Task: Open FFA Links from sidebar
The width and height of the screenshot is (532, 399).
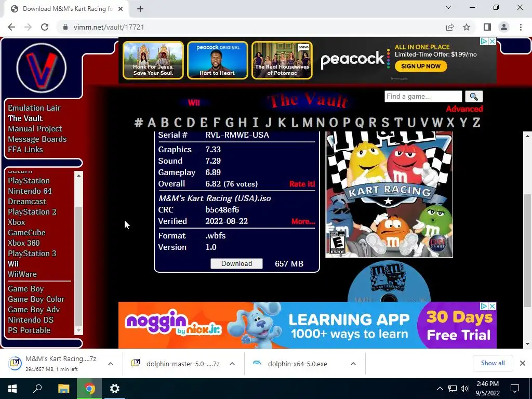Action: tap(25, 150)
